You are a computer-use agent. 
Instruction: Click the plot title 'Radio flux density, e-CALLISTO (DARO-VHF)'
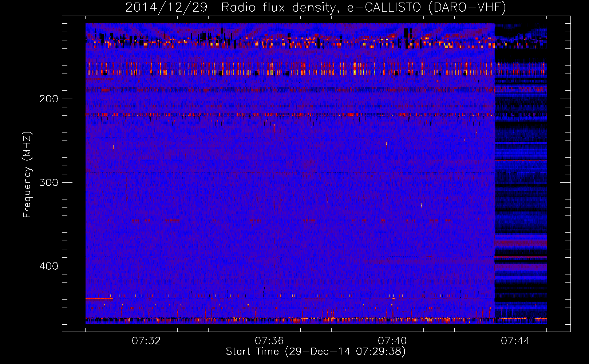coord(363,7)
